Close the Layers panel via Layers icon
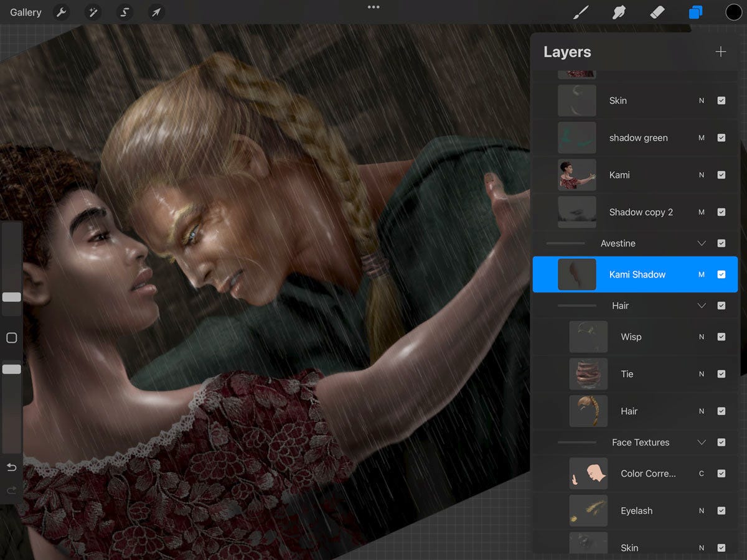Image resolution: width=747 pixels, height=560 pixels. 695,12
